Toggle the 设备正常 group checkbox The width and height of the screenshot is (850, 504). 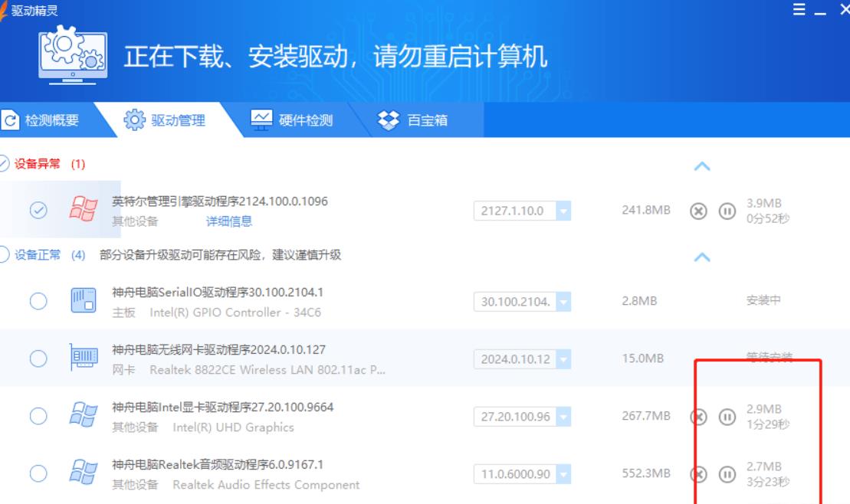pyautogui.click(x=5, y=254)
